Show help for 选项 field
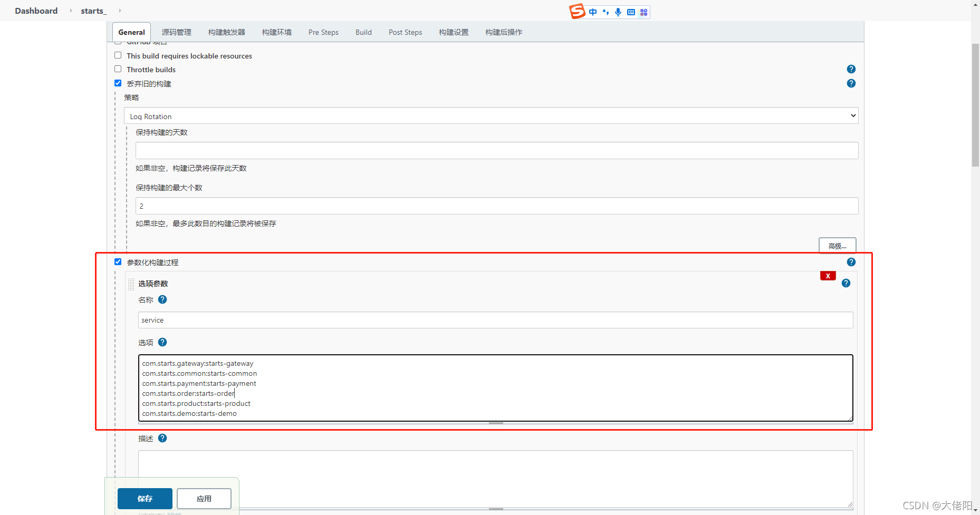This screenshot has width=980, height=515. click(162, 342)
